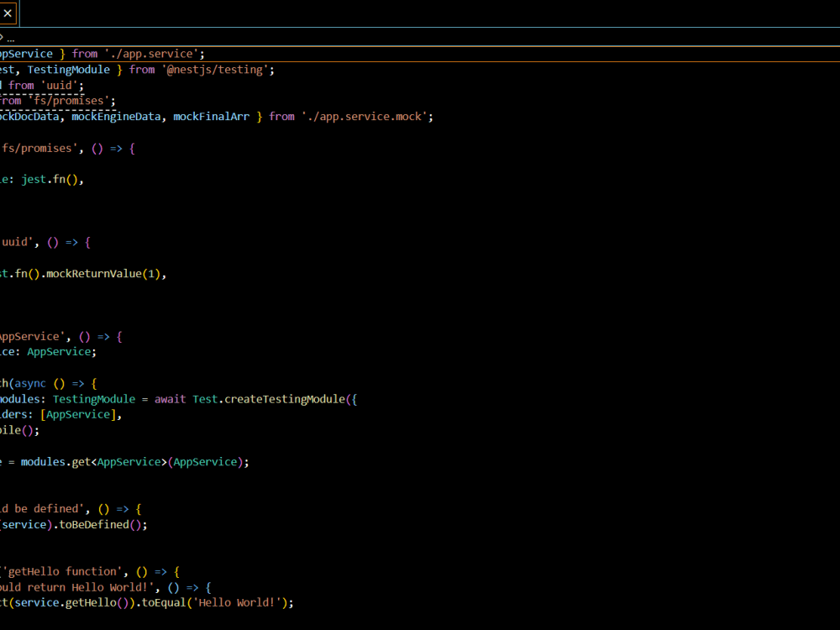Viewport: 840px width, 630px height.
Task: Click the AppService type annotation after 'ce:'
Action: click(59, 352)
